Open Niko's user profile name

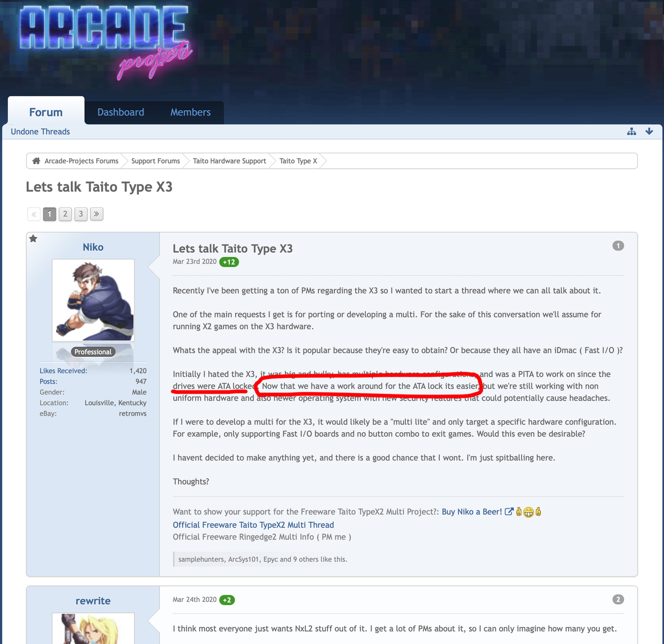[93, 247]
